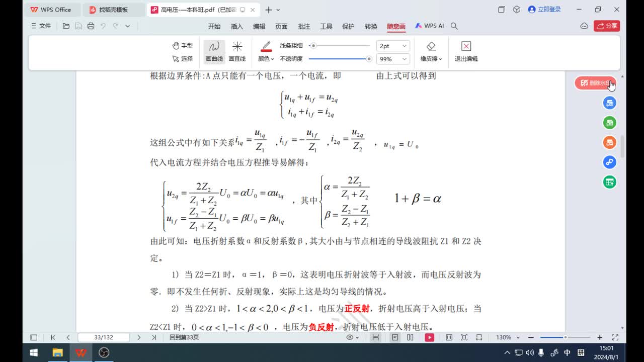Click the green second sidebar tool icon
The width and height of the screenshot is (644, 362).
tap(609, 123)
